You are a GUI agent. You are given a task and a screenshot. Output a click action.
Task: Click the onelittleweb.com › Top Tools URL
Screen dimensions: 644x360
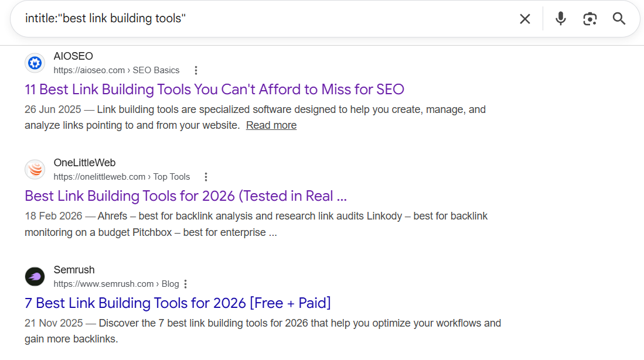click(x=121, y=177)
